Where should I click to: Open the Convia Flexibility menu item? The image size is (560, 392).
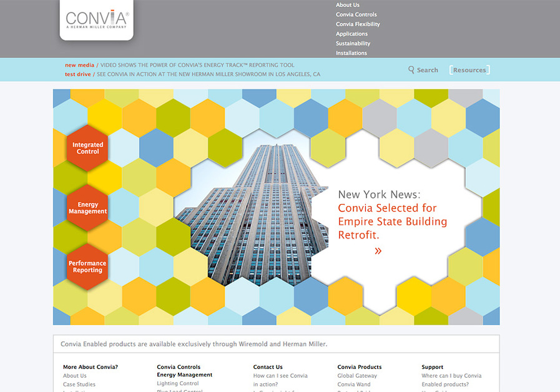tap(358, 24)
